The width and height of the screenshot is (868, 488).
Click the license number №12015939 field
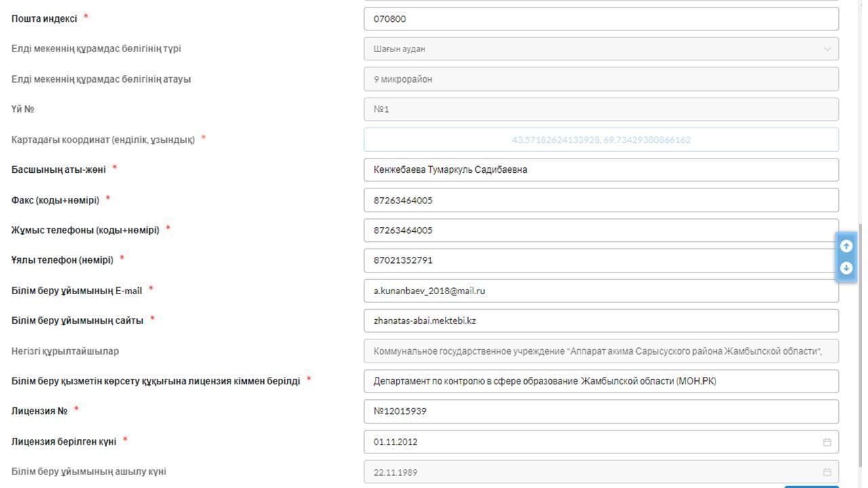pos(601,411)
